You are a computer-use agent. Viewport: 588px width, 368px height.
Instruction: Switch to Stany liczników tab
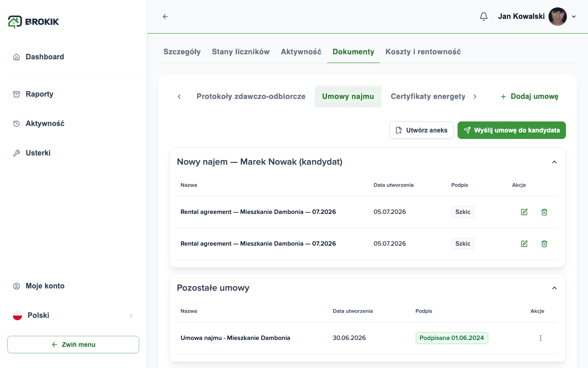241,52
